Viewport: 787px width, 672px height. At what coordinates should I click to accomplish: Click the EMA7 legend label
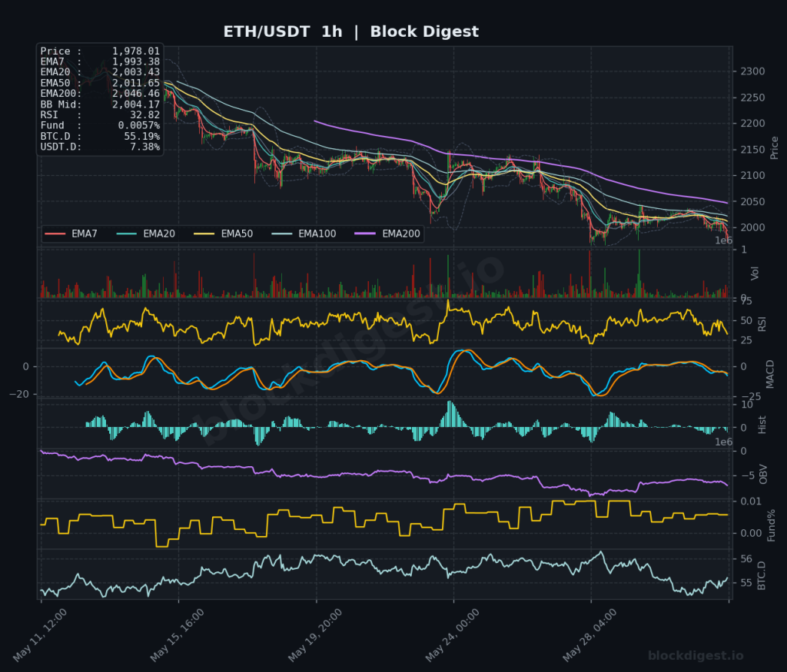click(85, 233)
